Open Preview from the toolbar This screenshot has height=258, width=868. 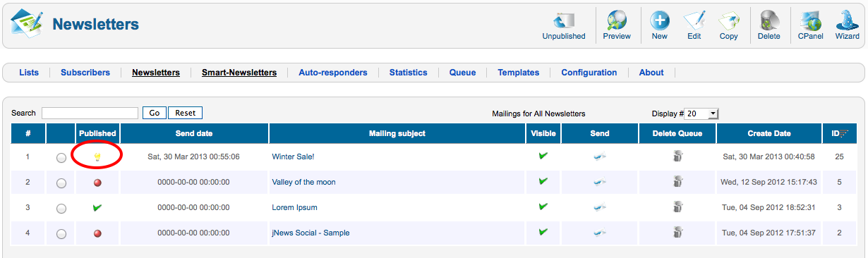(x=617, y=20)
